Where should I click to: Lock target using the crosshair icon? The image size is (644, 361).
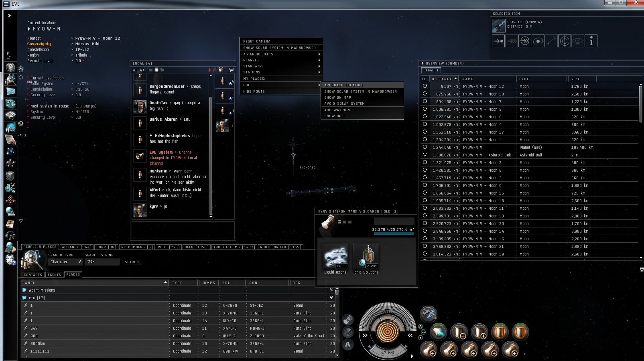click(x=565, y=41)
